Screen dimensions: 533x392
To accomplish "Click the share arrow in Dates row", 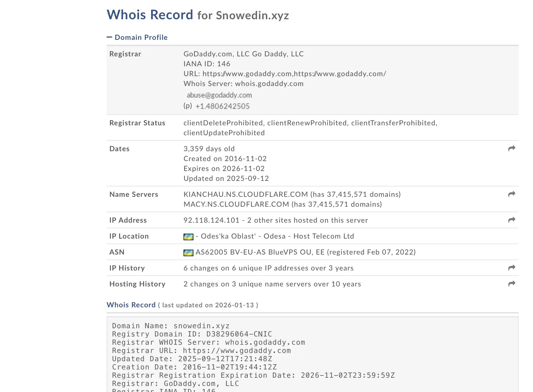I will pyautogui.click(x=512, y=149).
